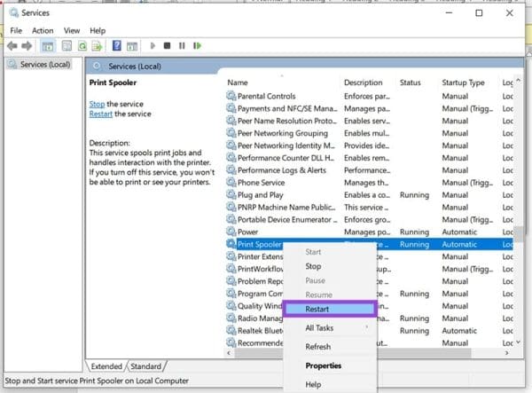This screenshot has width=532, height=393.
Task: Click the vertical scrollbar of the services list
Action: click(x=520, y=222)
